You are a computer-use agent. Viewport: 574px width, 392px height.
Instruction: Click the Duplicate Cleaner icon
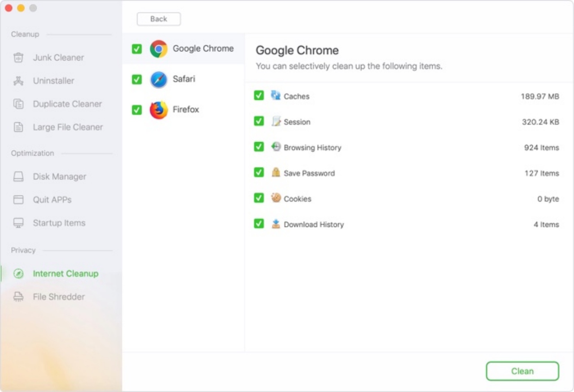coord(18,104)
